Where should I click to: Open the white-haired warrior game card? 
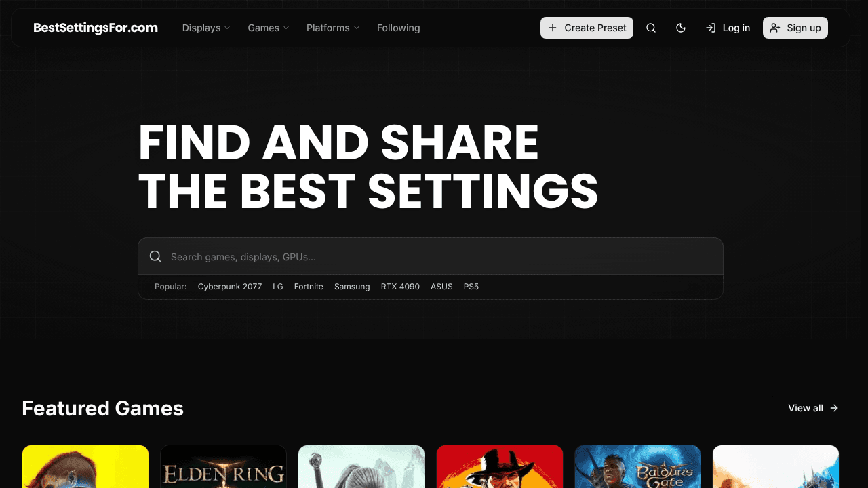coord(361,466)
